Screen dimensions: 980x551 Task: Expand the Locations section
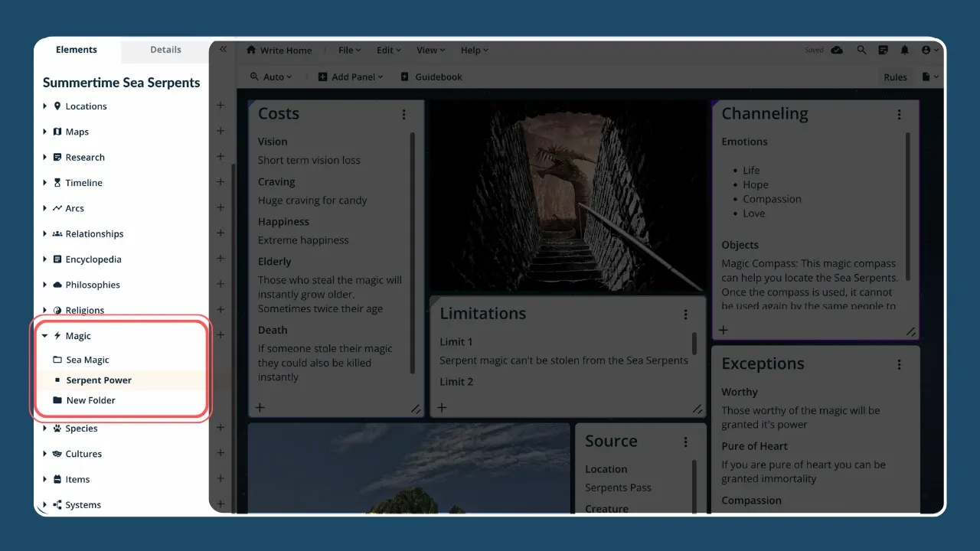(x=44, y=106)
